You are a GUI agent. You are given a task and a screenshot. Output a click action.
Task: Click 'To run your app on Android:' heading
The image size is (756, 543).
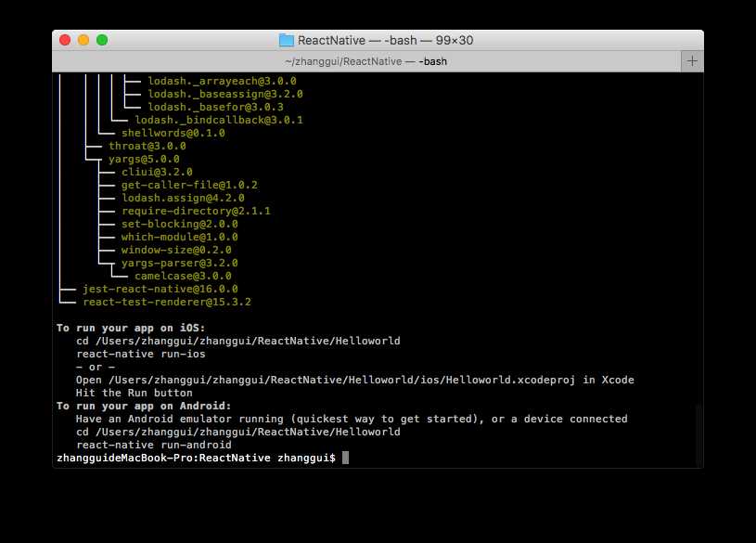(144, 407)
